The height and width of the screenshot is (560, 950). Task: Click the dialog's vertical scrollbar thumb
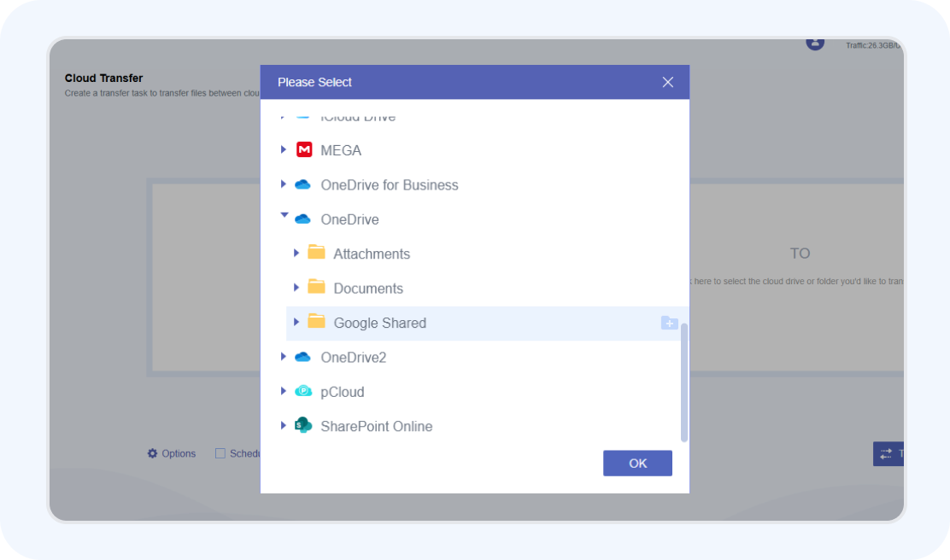point(684,382)
